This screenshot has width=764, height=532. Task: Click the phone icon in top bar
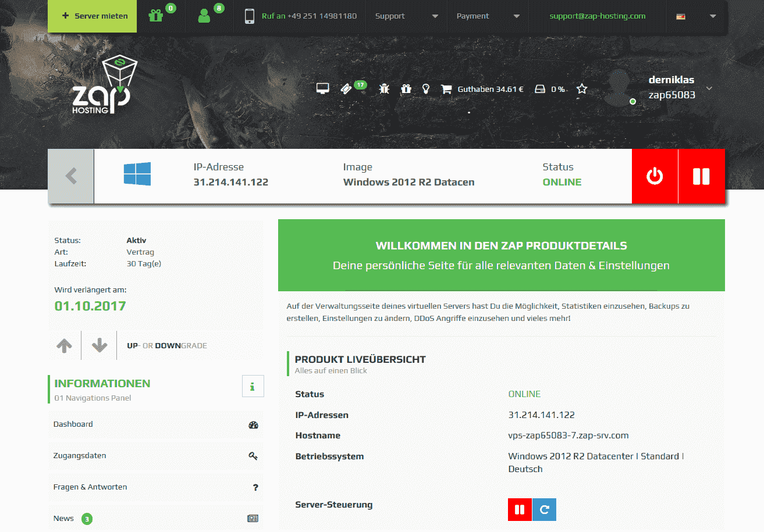point(250,16)
